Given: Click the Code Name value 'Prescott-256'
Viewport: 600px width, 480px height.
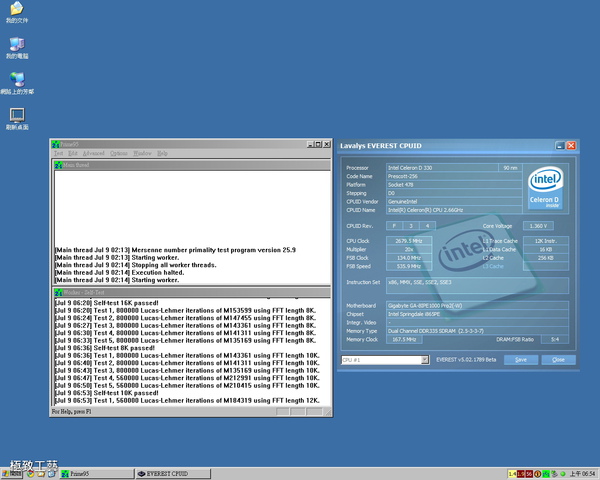Looking at the screenshot, I should [x=454, y=176].
